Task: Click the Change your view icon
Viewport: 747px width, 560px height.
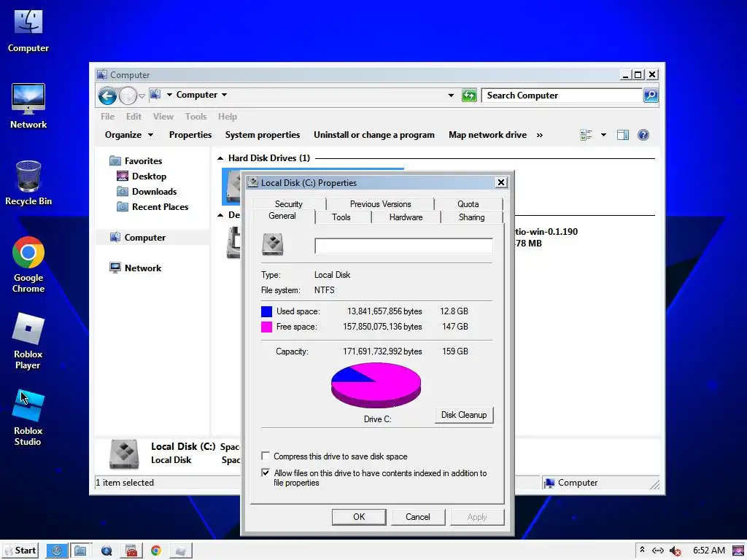Action: tap(586, 135)
